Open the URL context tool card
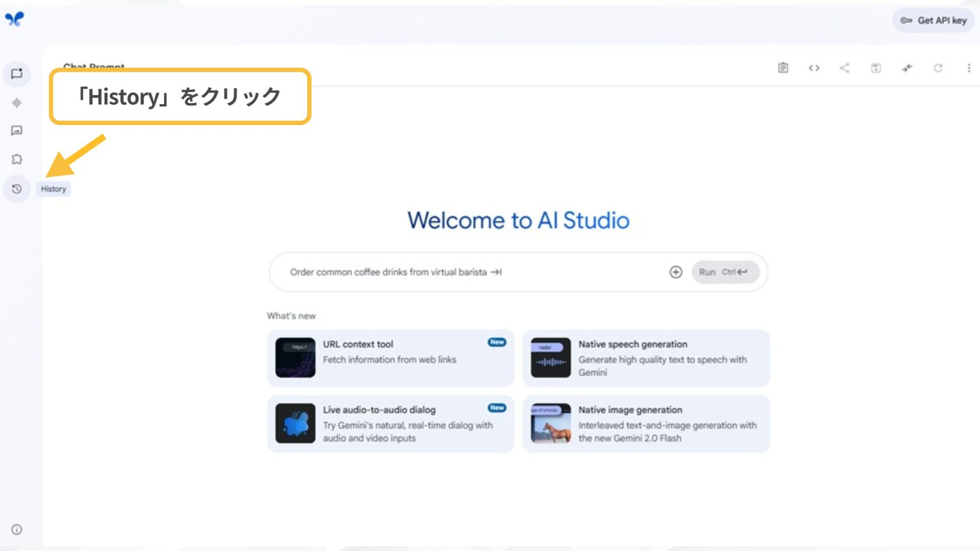 pos(390,357)
